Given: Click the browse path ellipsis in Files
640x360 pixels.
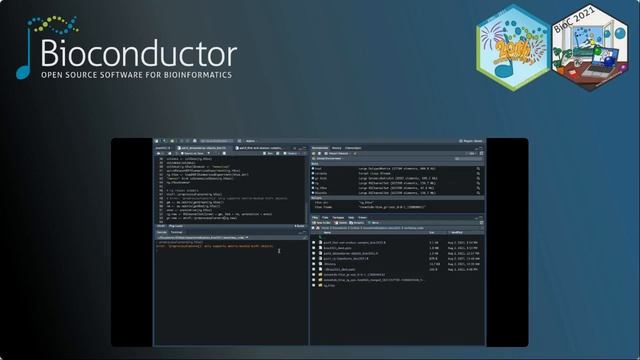Looking at the screenshot, I should tap(482, 228).
